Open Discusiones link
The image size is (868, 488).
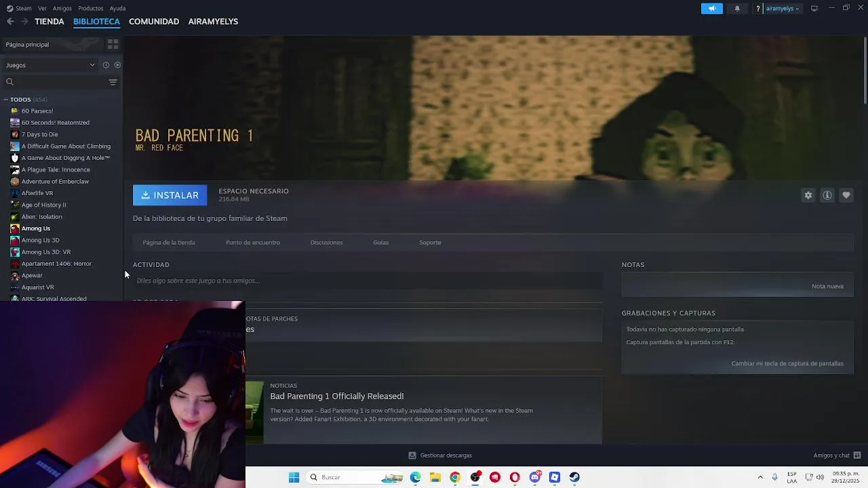pos(326,243)
